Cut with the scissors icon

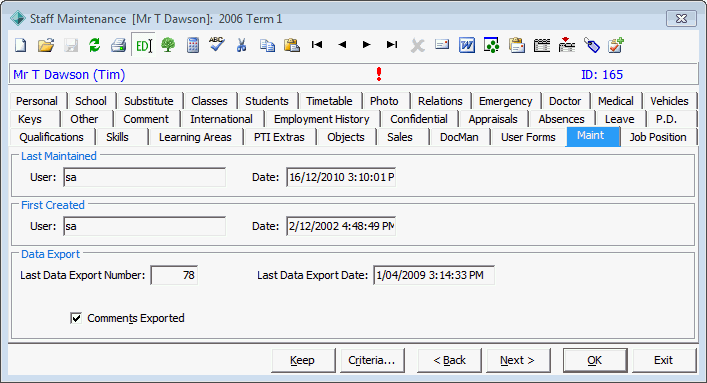coord(242,45)
